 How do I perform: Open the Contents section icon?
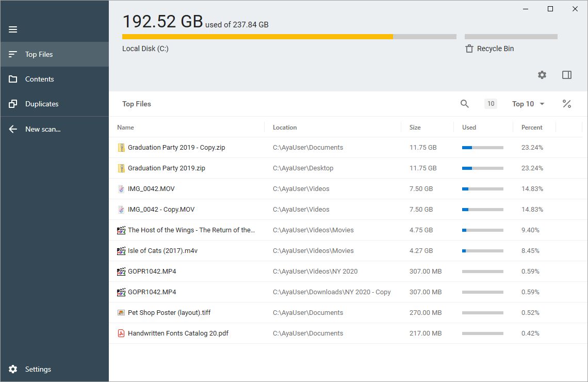[x=12, y=79]
